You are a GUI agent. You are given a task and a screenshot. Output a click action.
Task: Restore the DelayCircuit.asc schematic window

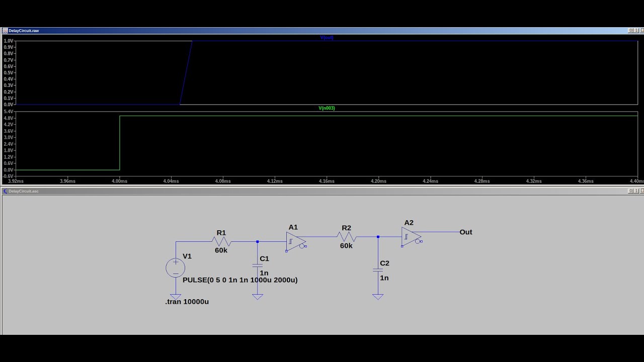(635, 191)
